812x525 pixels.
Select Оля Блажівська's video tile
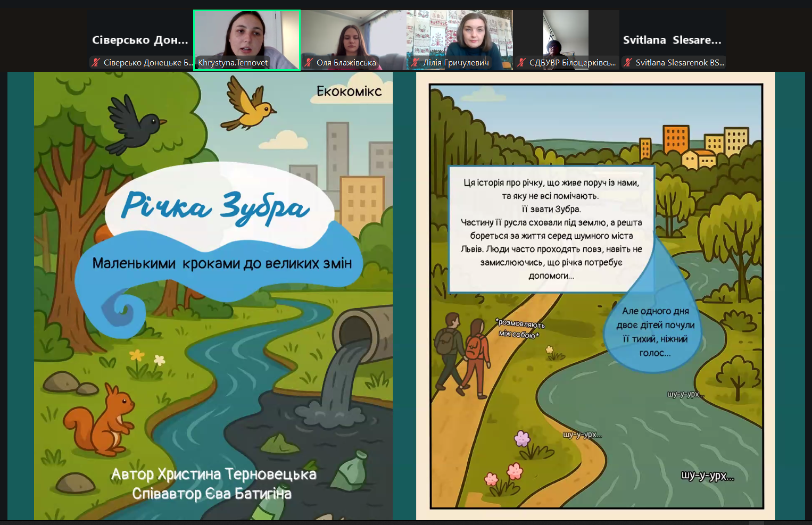coord(353,35)
